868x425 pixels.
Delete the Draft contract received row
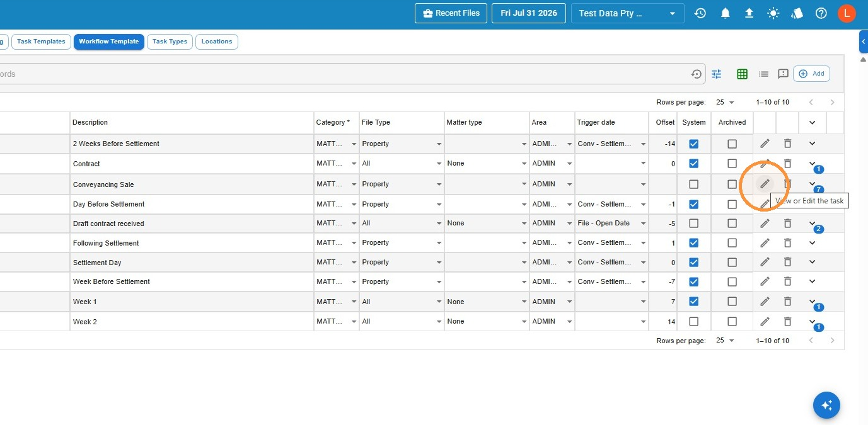pos(787,223)
